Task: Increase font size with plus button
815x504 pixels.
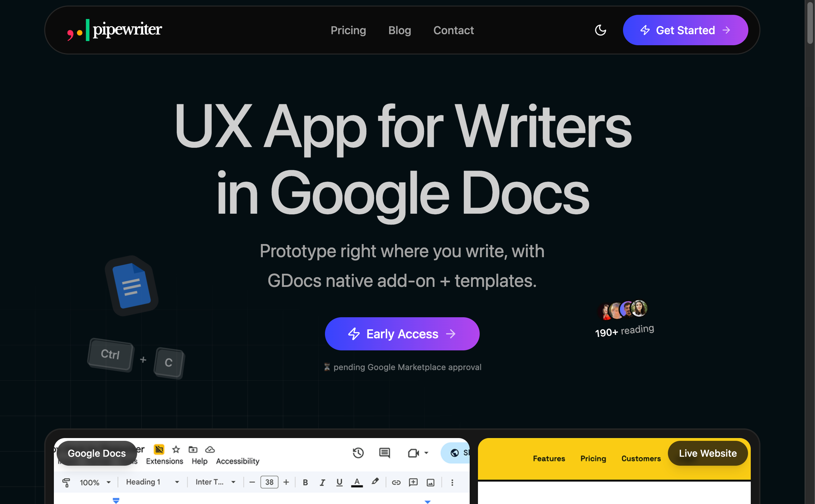Action: tap(286, 482)
